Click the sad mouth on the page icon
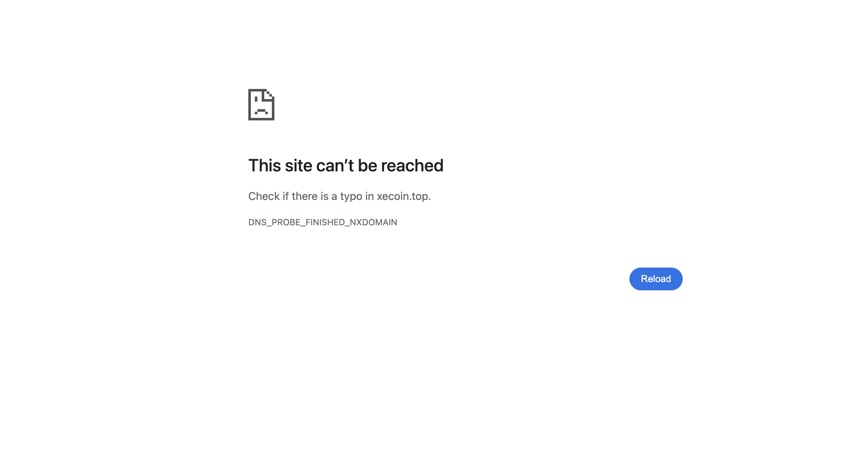 [x=261, y=111]
